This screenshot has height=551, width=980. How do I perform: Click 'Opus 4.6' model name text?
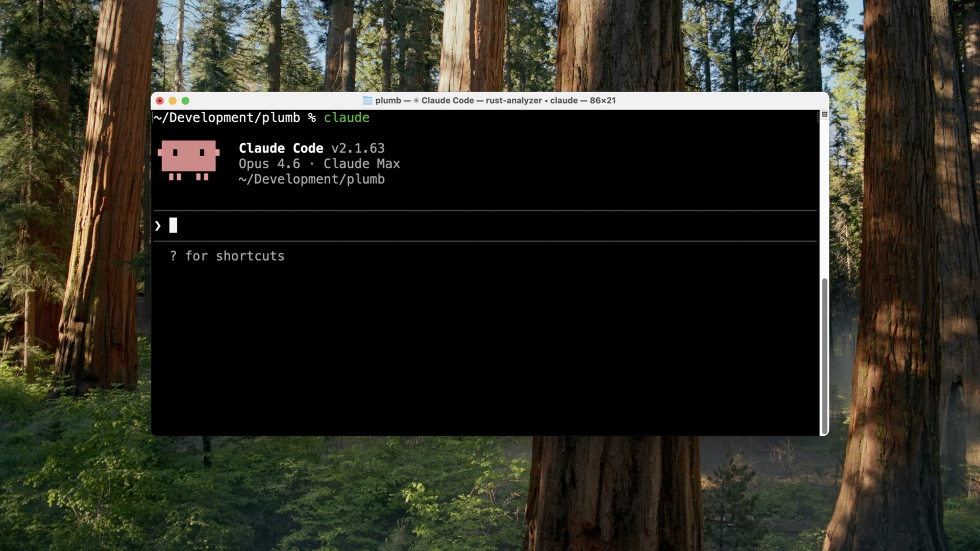[269, 164]
